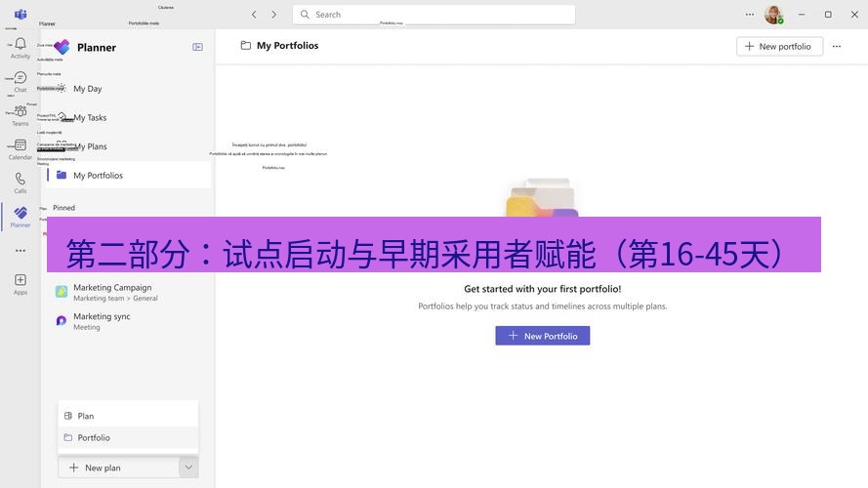
Task: Select My Portfolios in navigation
Action: (129, 175)
